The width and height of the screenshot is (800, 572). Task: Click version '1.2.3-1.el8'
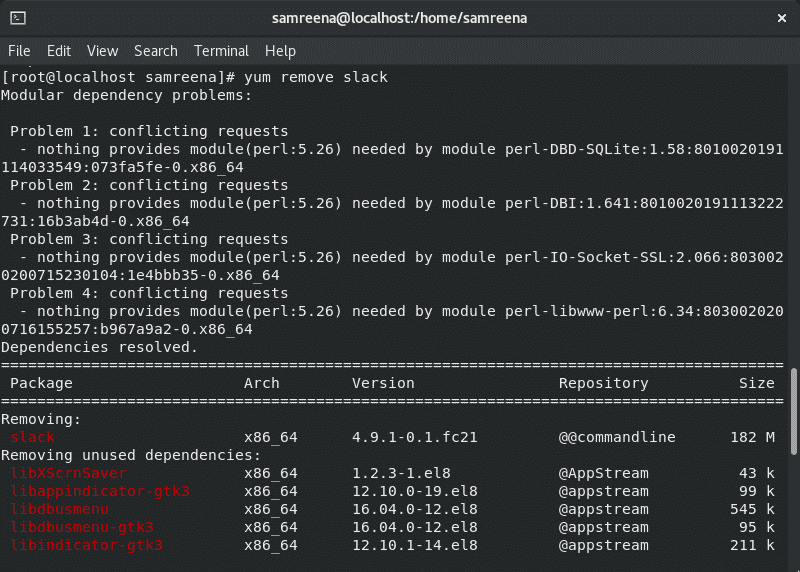(402, 474)
